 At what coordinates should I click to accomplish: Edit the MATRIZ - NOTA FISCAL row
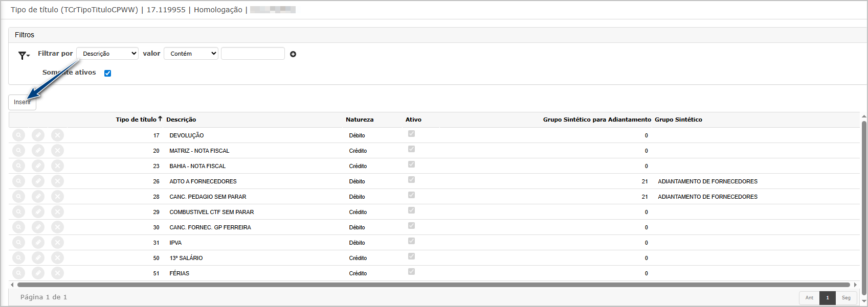[x=38, y=151]
